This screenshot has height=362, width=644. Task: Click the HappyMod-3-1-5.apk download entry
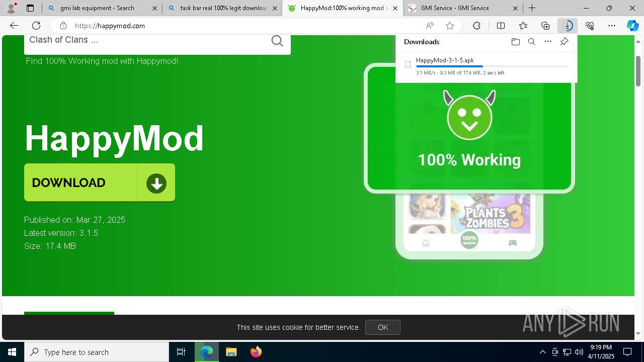tap(487, 66)
